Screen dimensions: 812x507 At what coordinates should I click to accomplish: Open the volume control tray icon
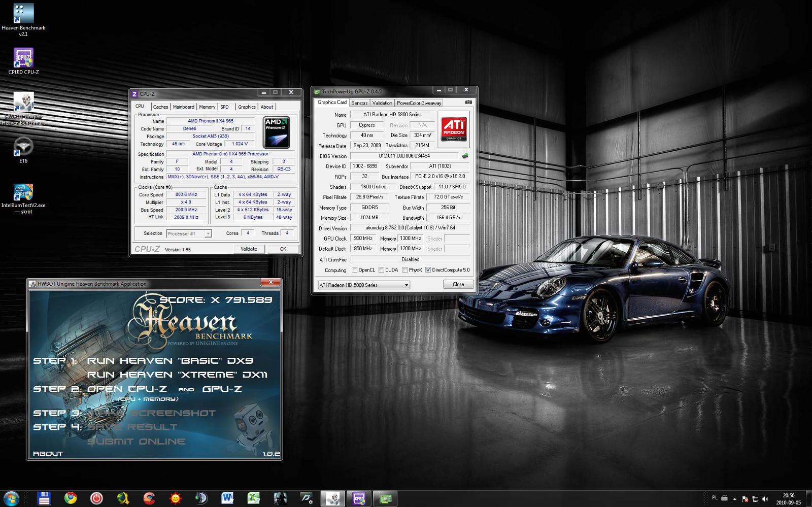765,499
